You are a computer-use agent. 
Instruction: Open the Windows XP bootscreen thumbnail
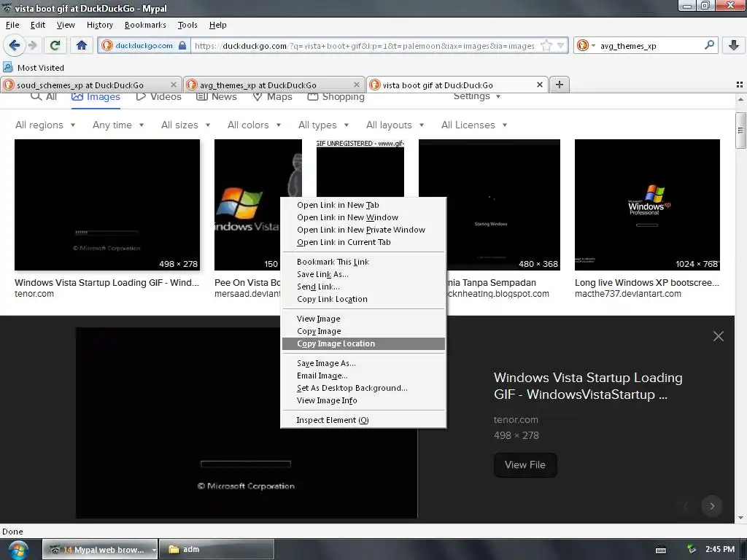pyautogui.click(x=647, y=205)
